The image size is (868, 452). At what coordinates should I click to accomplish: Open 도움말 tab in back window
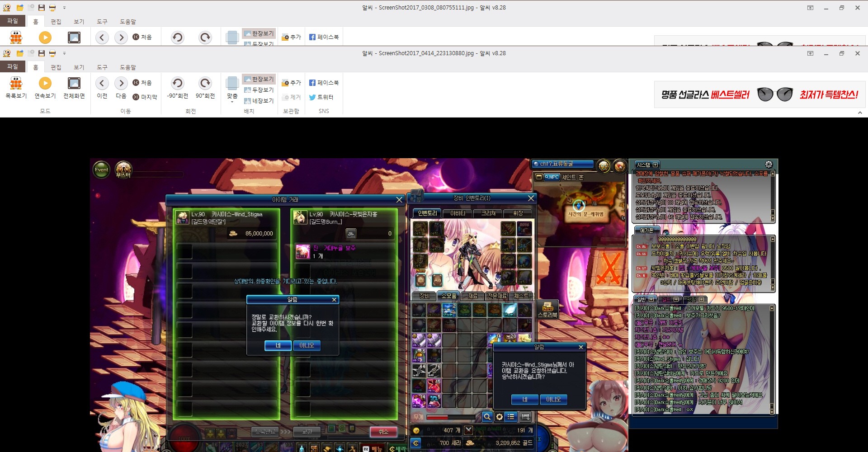[x=128, y=21]
